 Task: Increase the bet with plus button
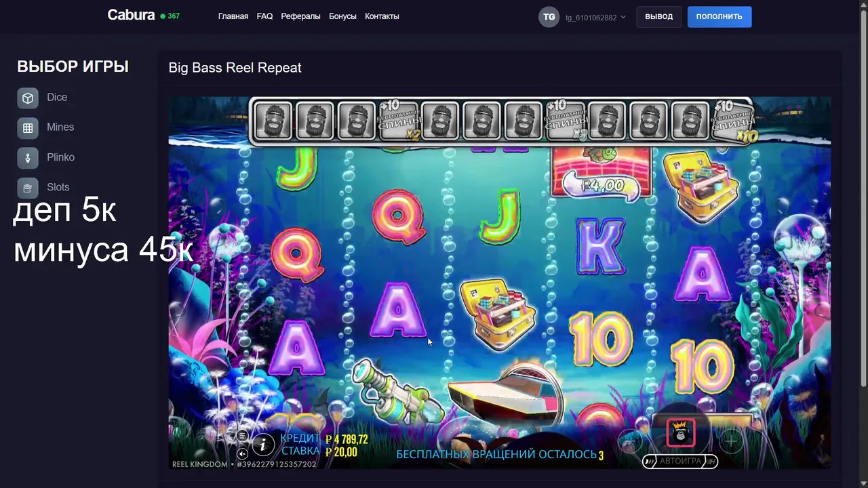pos(731,442)
